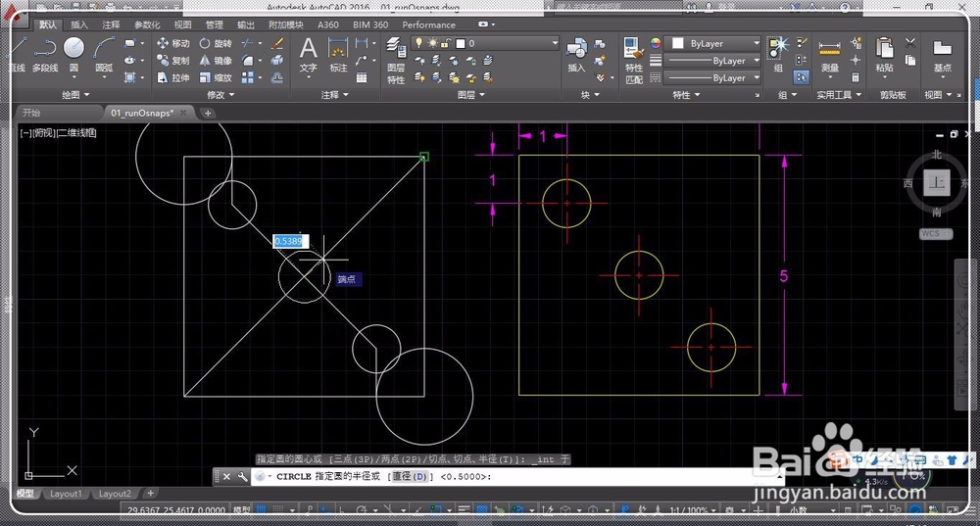
Task: Open the layer name dropdown list
Action: click(485, 43)
